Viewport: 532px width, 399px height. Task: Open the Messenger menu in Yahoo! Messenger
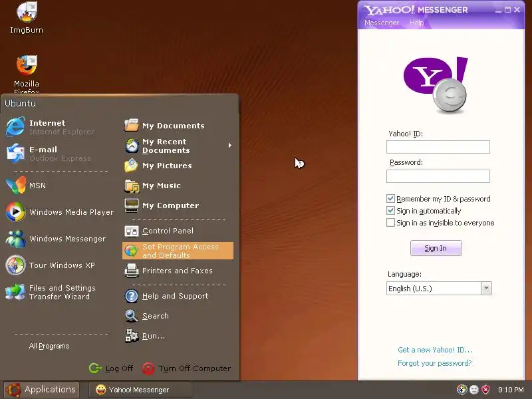tap(381, 23)
